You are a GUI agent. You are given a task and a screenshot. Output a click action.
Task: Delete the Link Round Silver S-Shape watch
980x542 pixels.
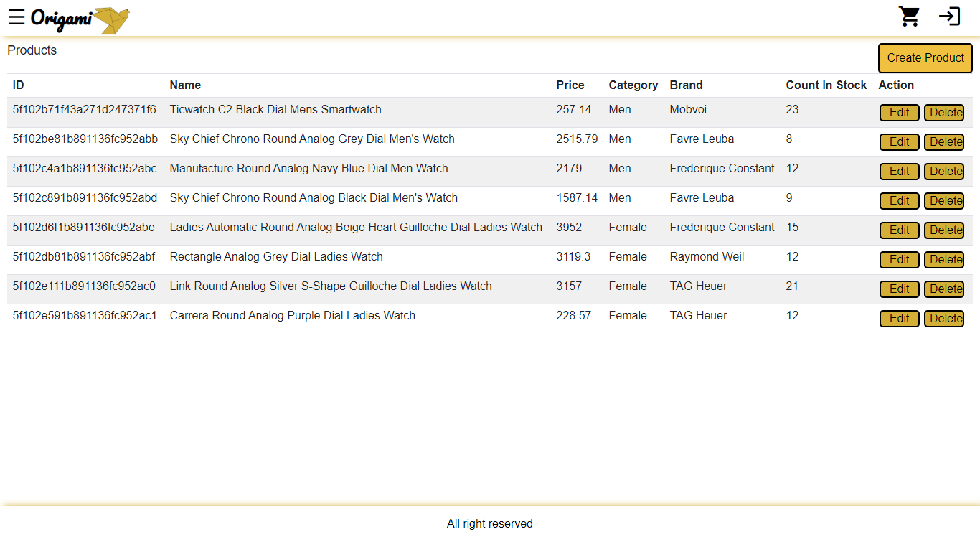pyautogui.click(x=943, y=289)
